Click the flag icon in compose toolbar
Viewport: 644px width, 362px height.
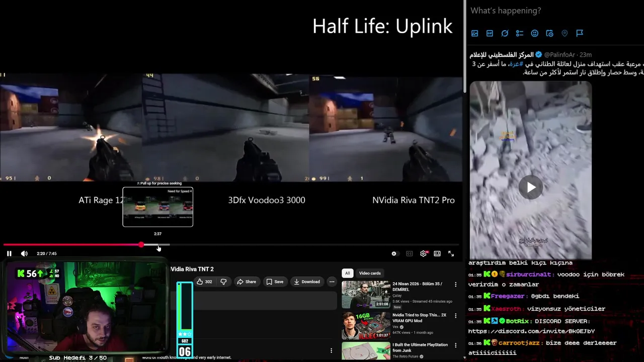pyautogui.click(x=580, y=33)
